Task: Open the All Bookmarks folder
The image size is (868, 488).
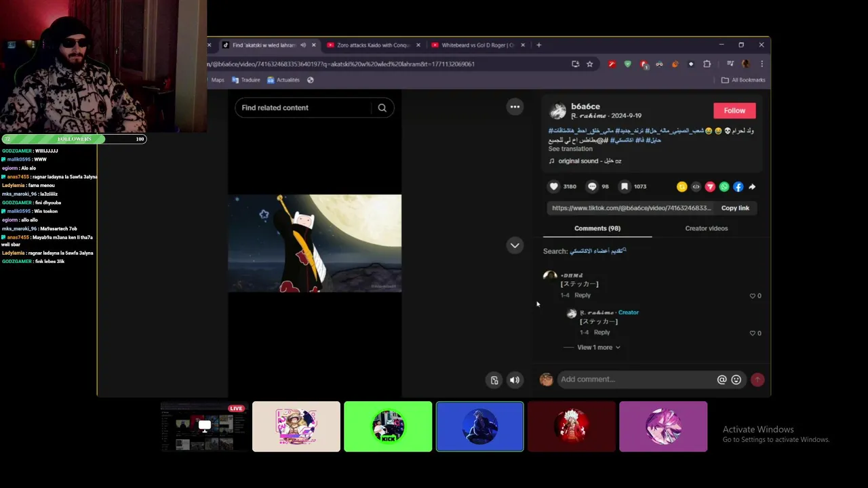Action: tap(743, 80)
